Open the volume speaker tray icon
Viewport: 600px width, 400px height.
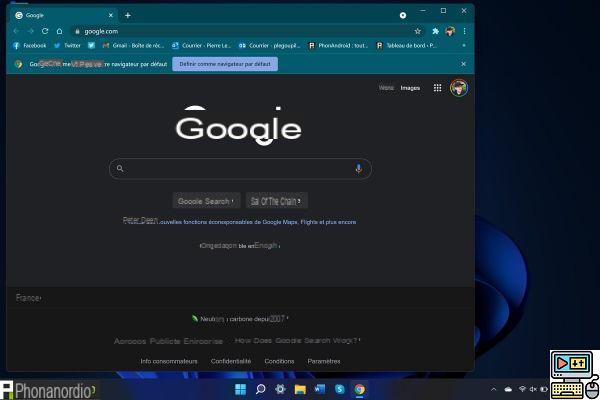533,389
